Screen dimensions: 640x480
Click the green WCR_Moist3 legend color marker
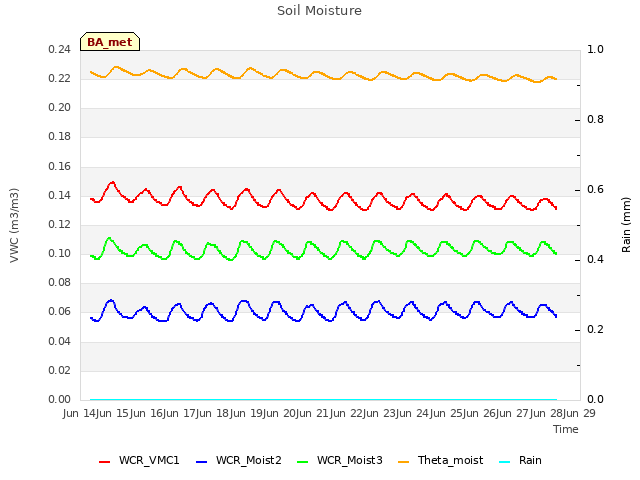[x=302, y=462]
